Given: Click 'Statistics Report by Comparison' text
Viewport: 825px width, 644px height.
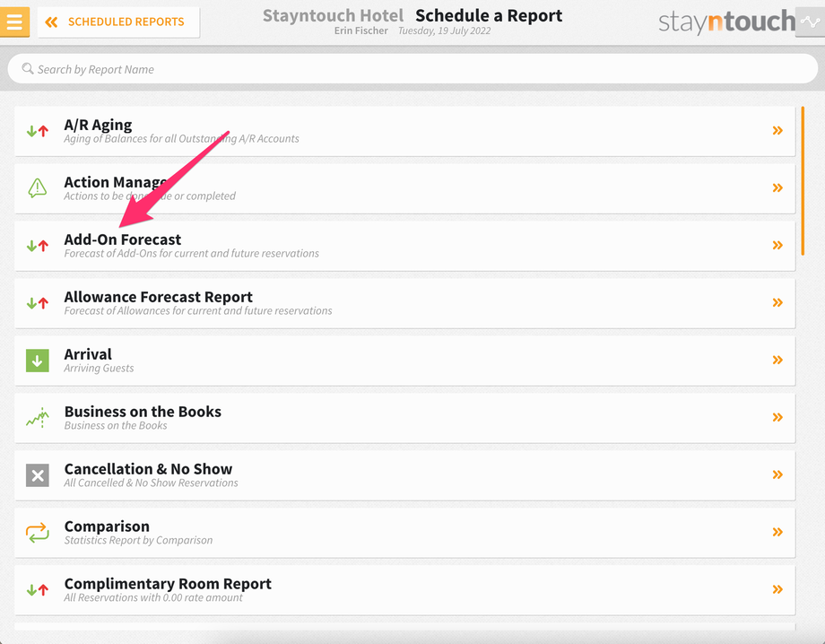Looking at the screenshot, I should click(x=138, y=540).
